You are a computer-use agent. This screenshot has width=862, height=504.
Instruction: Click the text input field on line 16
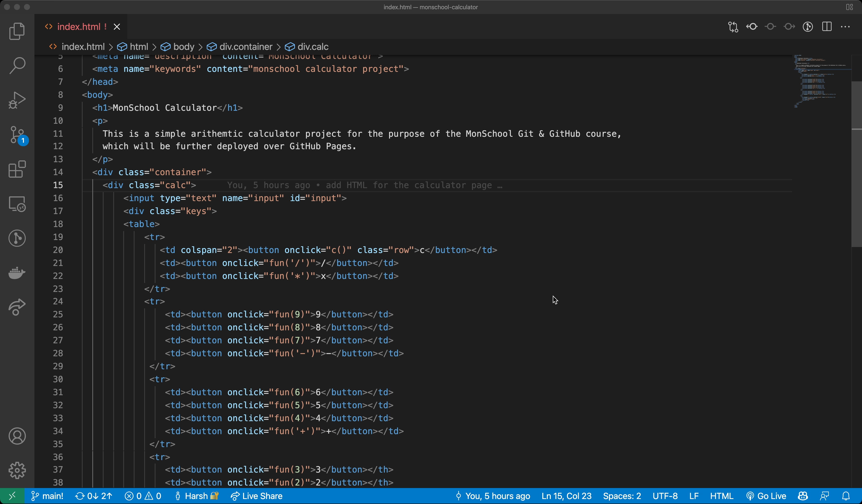click(x=236, y=198)
